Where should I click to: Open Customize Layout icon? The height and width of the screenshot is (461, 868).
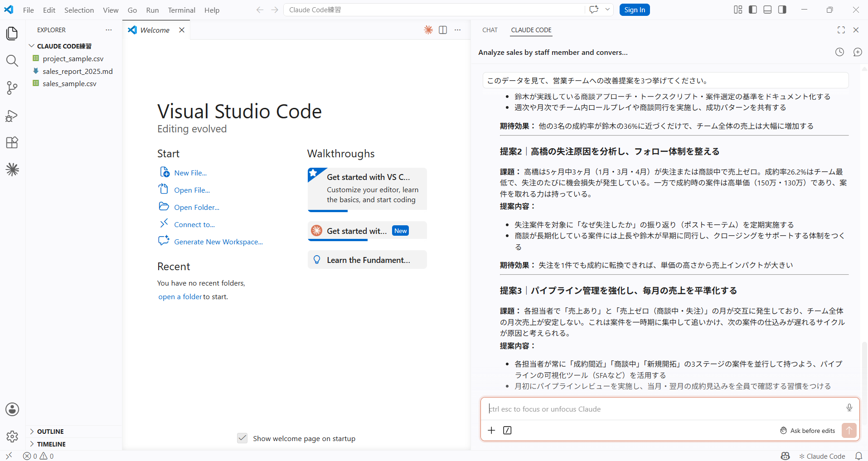tap(738, 10)
